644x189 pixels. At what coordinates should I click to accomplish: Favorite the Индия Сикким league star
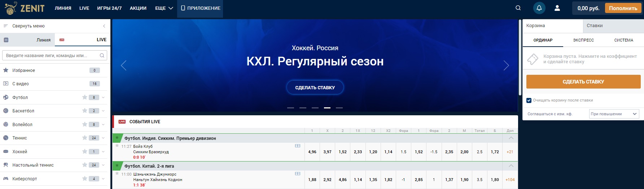(x=117, y=138)
